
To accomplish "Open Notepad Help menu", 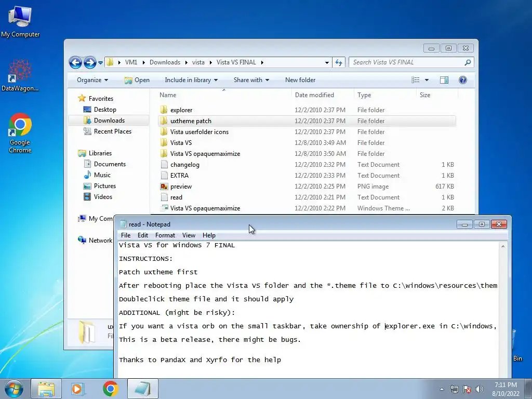I will click(x=209, y=235).
